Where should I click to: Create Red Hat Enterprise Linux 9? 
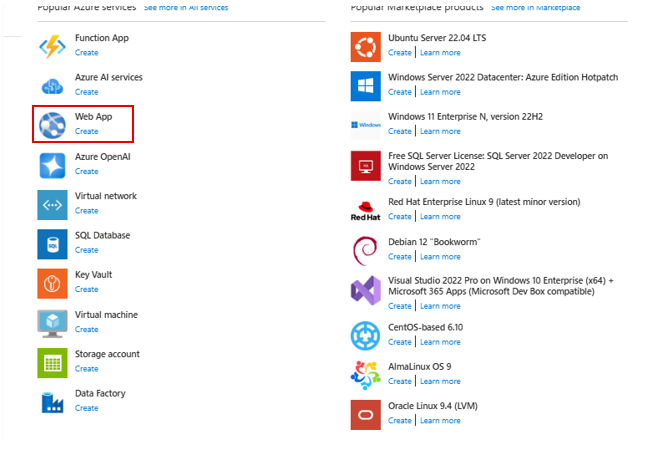coord(399,217)
